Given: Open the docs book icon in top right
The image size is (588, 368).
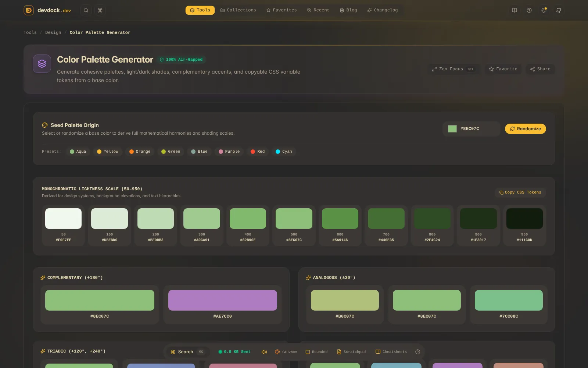Looking at the screenshot, I should [514, 10].
